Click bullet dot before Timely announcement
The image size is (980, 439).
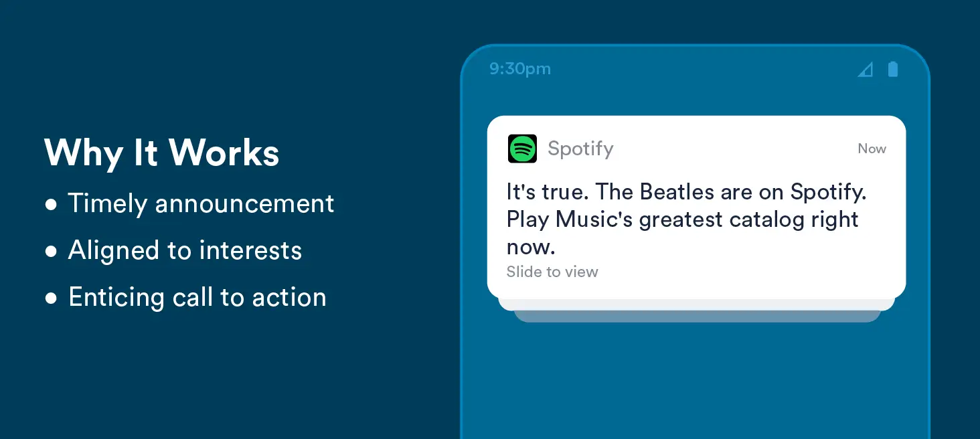51,205
